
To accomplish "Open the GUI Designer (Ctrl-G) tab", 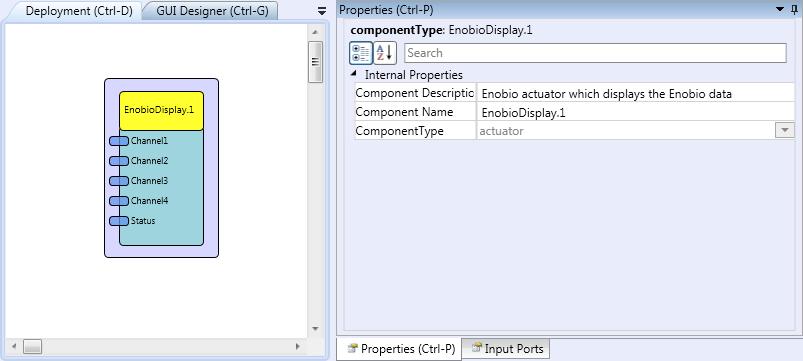I will (212, 11).
